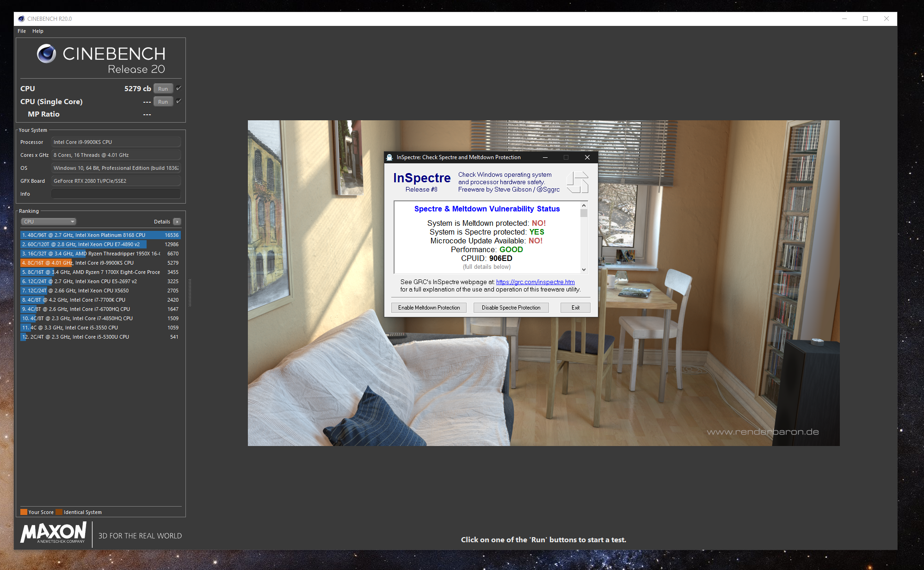Toggle the CPU Single Core test checkmark
924x570 pixels.
(179, 101)
